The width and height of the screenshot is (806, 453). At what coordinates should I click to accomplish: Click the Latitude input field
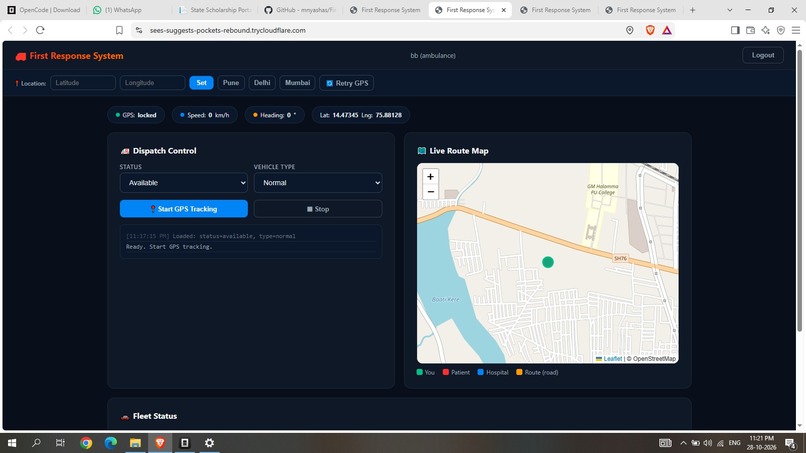[x=83, y=83]
